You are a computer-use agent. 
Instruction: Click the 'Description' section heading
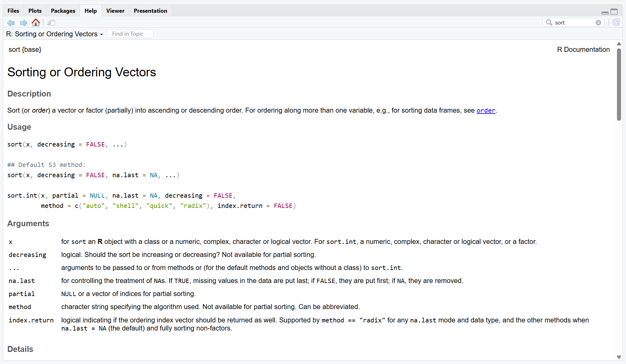pyautogui.click(x=29, y=94)
